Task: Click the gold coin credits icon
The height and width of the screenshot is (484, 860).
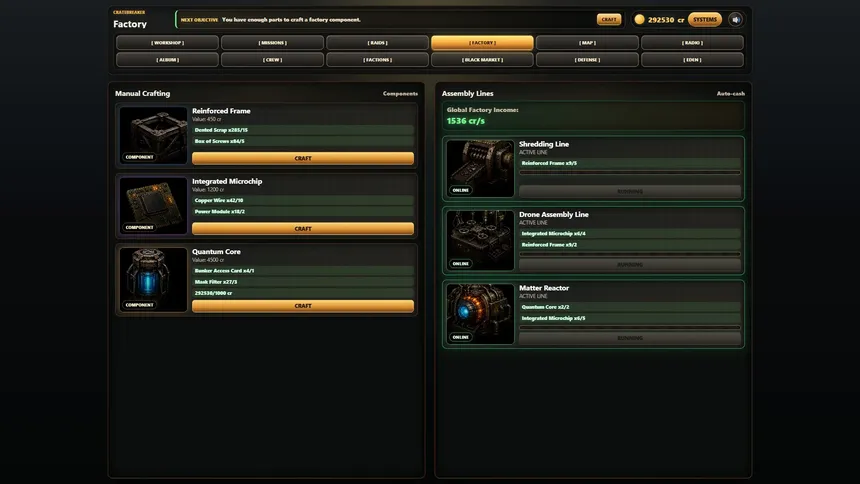Action: [x=639, y=20]
